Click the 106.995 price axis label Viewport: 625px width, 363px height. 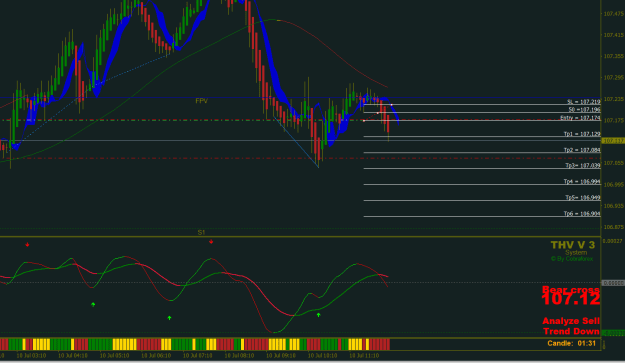(x=613, y=184)
